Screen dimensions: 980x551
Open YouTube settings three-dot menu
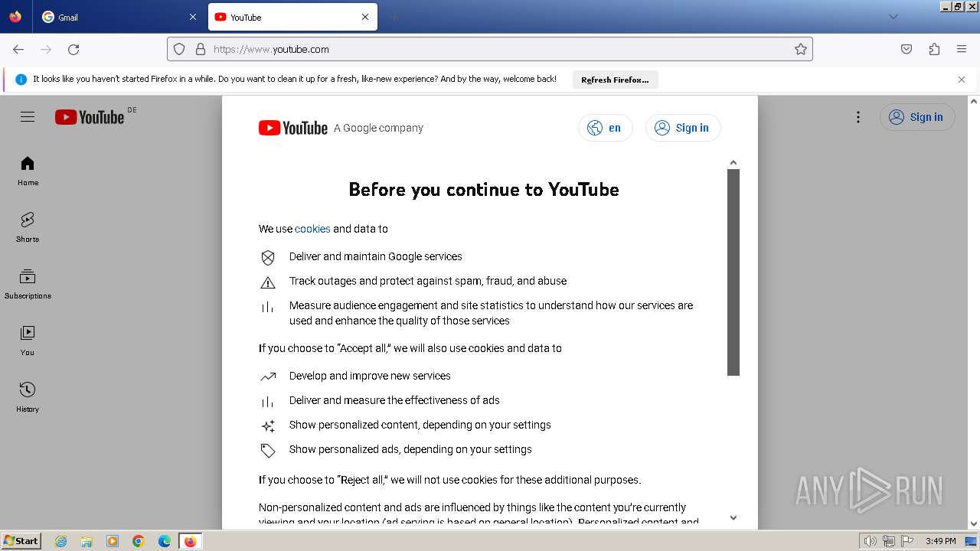coord(858,117)
